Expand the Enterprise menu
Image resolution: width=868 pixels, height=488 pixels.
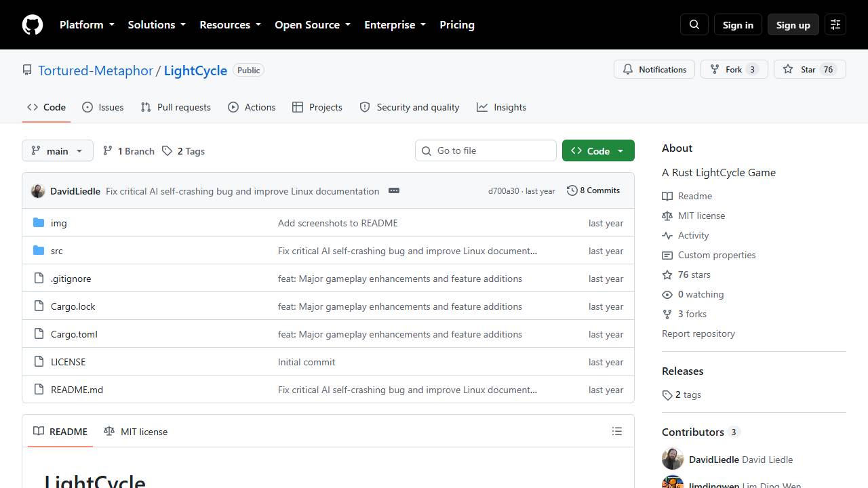[x=395, y=24]
